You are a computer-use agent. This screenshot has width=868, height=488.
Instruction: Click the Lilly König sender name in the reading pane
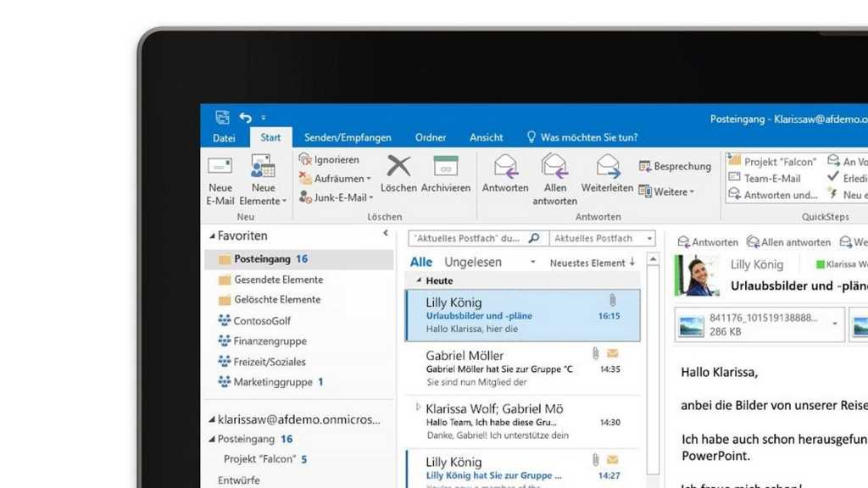coord(756,264)
